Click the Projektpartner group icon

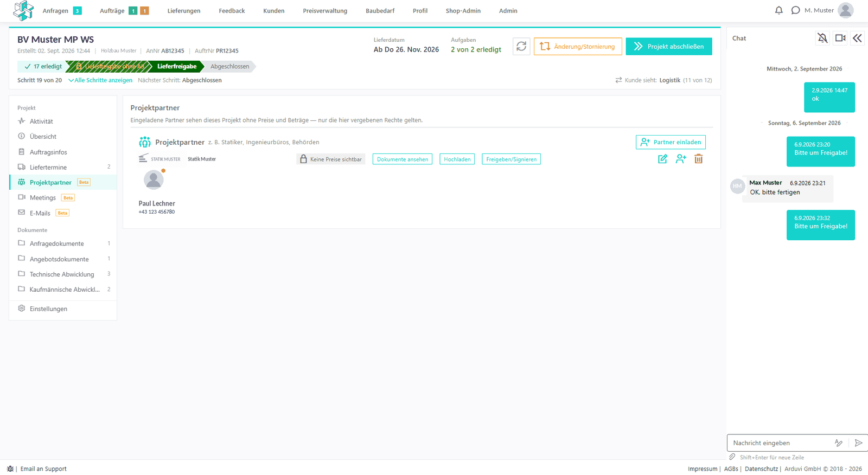pyautogui.click(x=144, y=142)
